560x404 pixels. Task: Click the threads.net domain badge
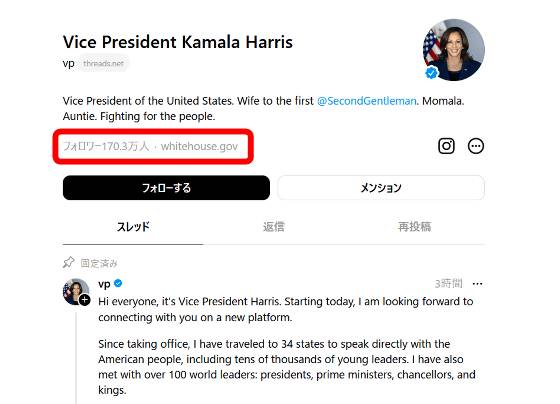103,64
